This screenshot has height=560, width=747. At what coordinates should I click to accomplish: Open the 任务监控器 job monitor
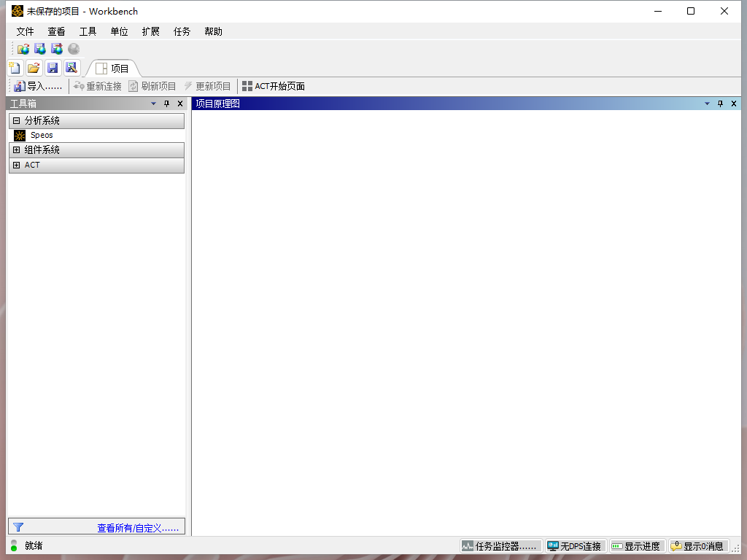(501, 546)
